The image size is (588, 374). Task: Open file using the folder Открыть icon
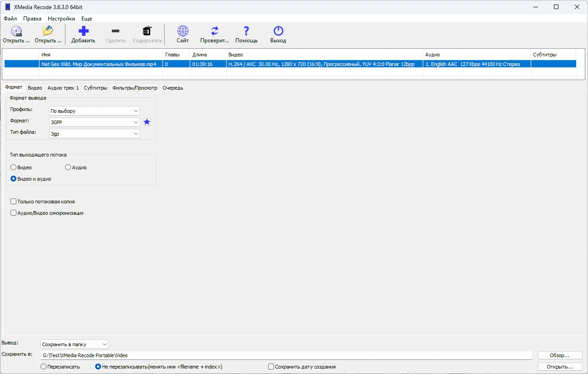(48, 31)
